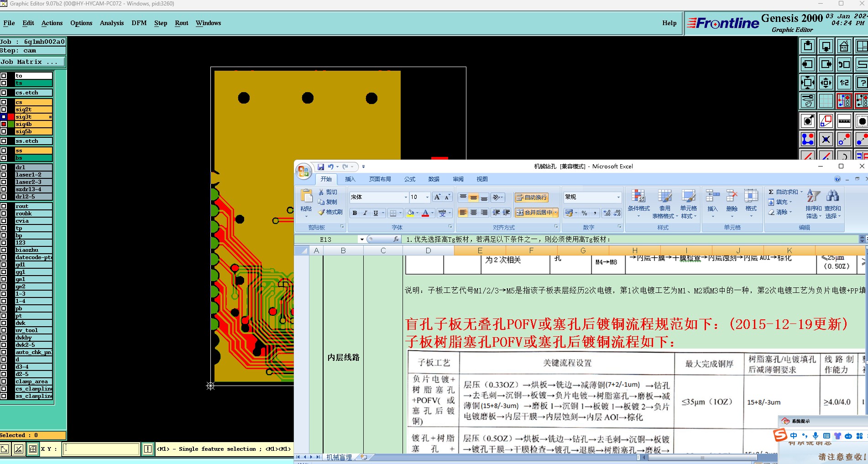Switch to the 视图 (View) tab in Excel
Viewport: 868px width, 464px height.
(x=482, y=179)
